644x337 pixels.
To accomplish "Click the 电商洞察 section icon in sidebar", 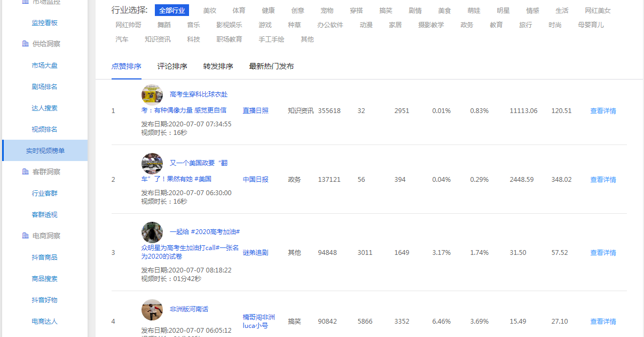I will [x=25, y=236].
